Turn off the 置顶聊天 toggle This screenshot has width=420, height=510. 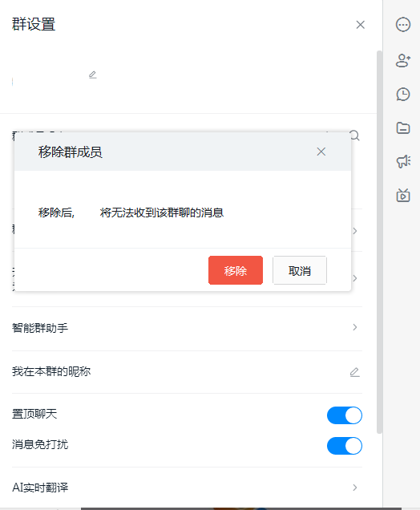pos(345,415)
